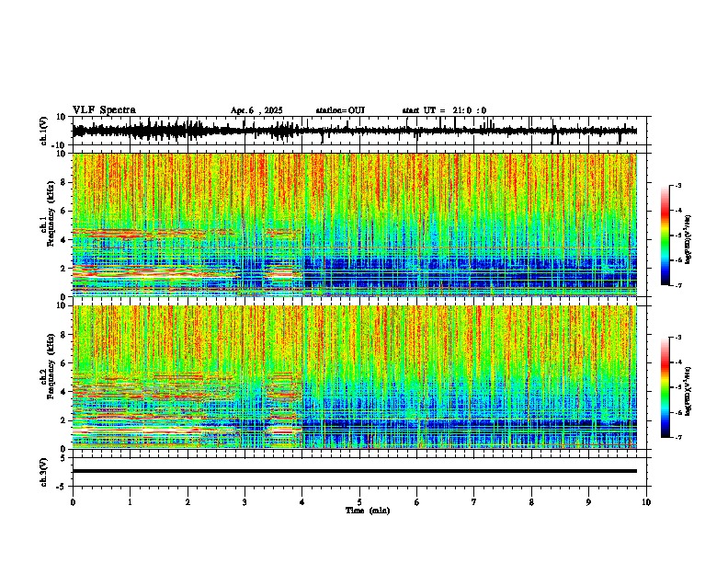Image resolution: width=728 pixels, height=563 pixels.
Task: Select the "start UT = 21: 0 : 0" text
Action: click(x=444, y=110)
